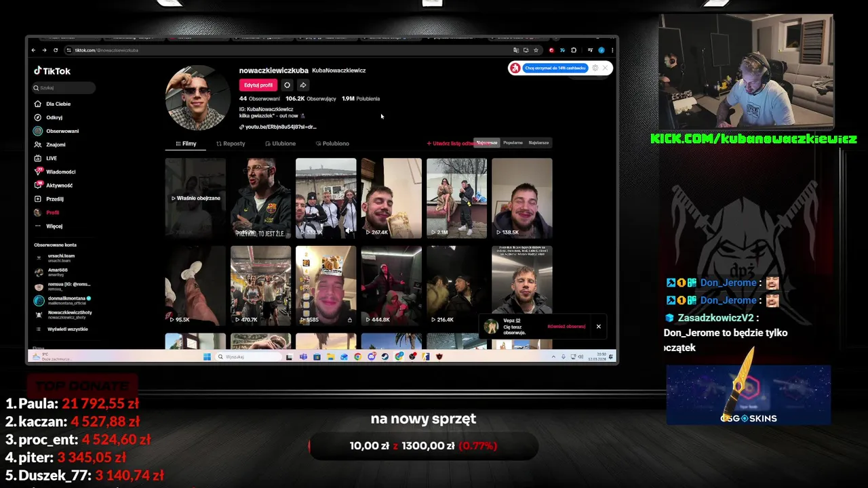
Task: Open the Windows Start menu
Action: tap(207, 357)
